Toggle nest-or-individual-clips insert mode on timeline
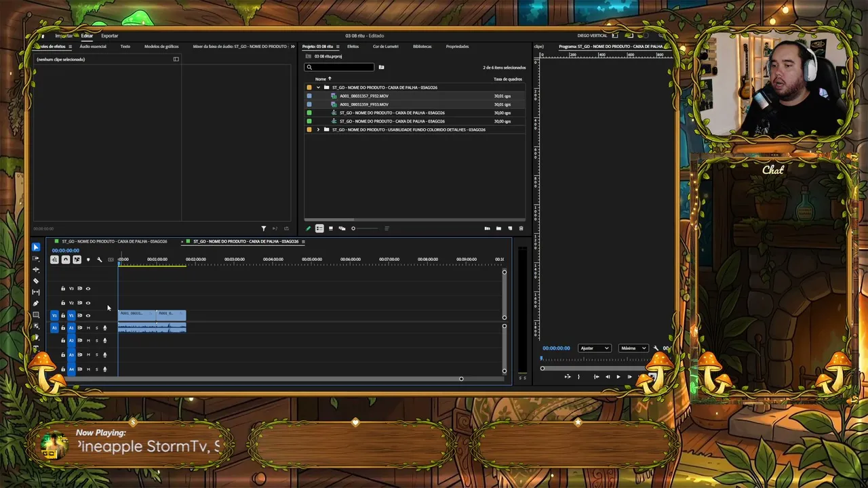868x488 pixels. point(55,260)
